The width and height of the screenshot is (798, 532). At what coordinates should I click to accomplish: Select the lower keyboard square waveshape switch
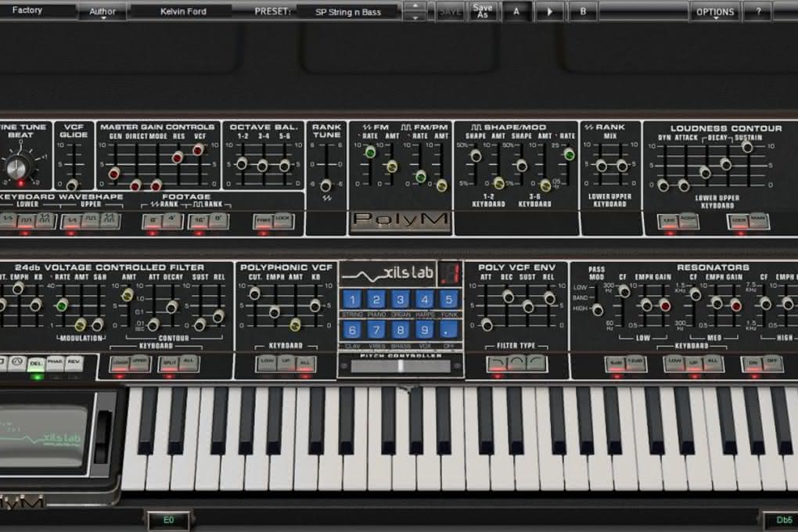(x=26, y=221)
